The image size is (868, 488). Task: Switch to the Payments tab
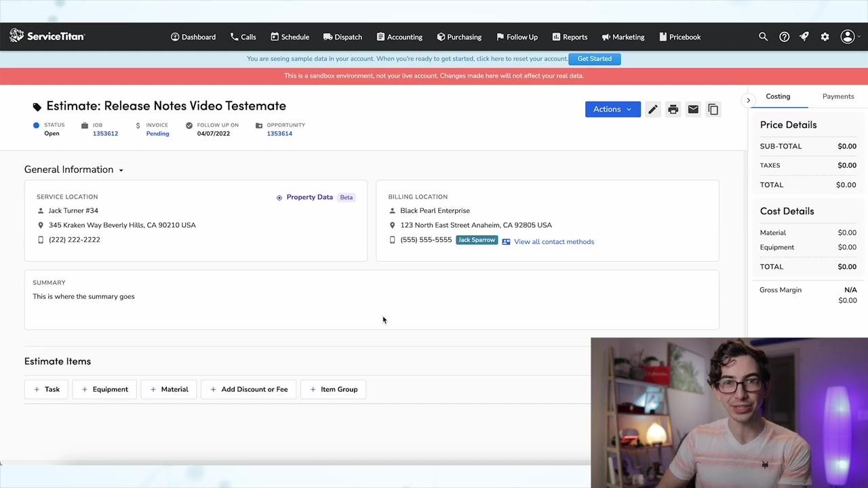(x=838, y=96)
